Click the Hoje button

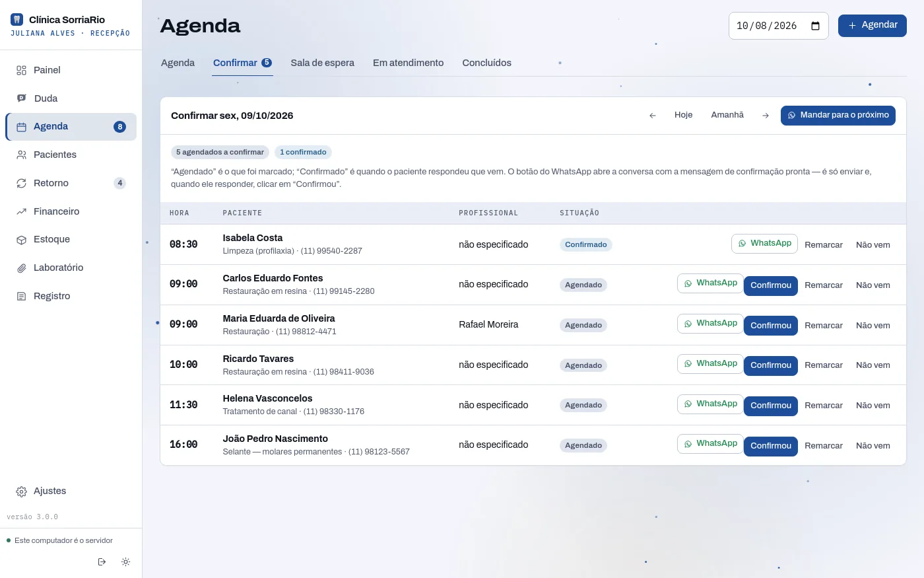point(684,115)
